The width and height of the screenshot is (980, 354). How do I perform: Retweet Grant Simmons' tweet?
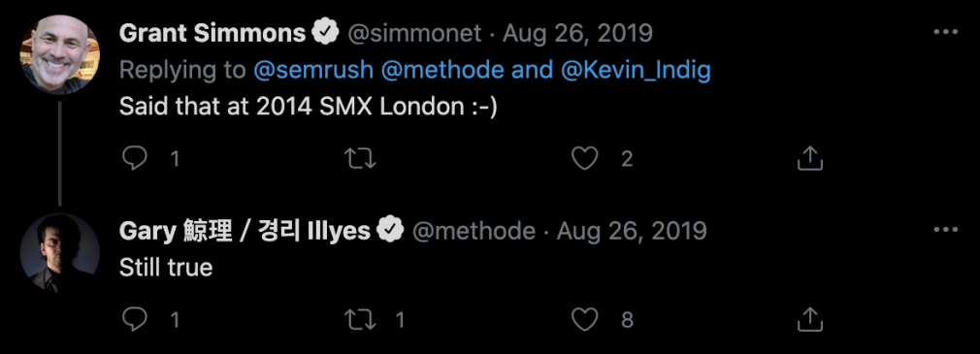pos(361,159)
